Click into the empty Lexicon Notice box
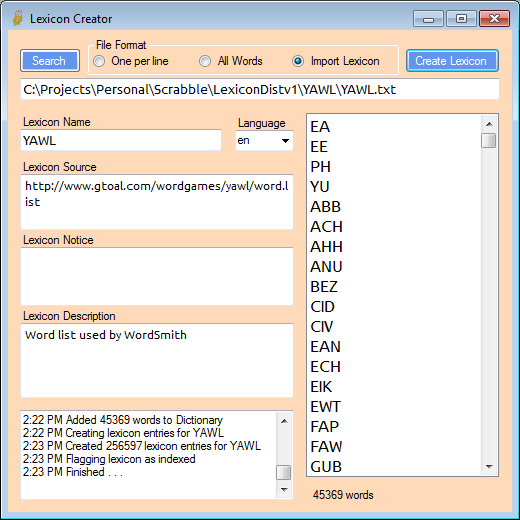The height and width of the screenshot is (520, 520). 157,276
